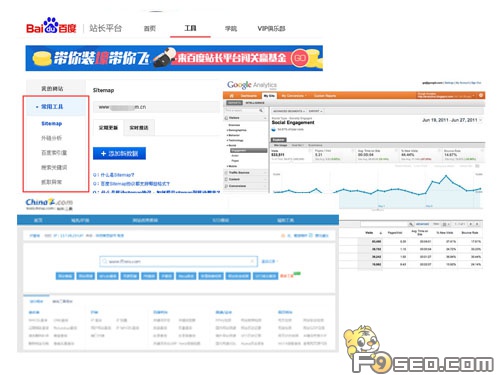Expand Content section in Analytics sidebar
This screenshot has width=500, height=375.
[246, 179]
